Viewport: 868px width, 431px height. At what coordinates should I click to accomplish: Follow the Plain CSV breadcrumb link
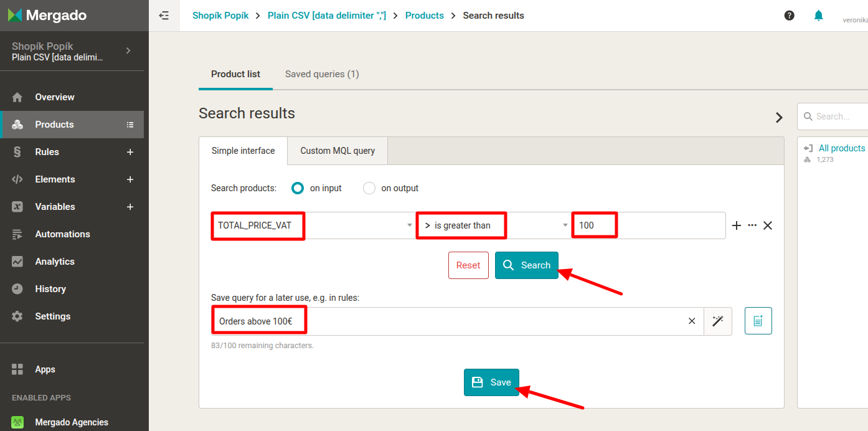click(x=327, y=16)
